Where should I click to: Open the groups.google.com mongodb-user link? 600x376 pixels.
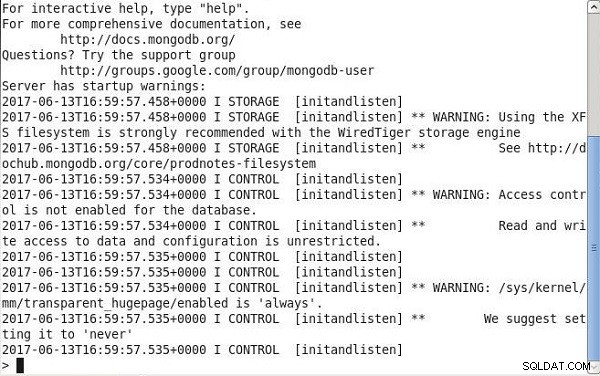coord(217,70)
